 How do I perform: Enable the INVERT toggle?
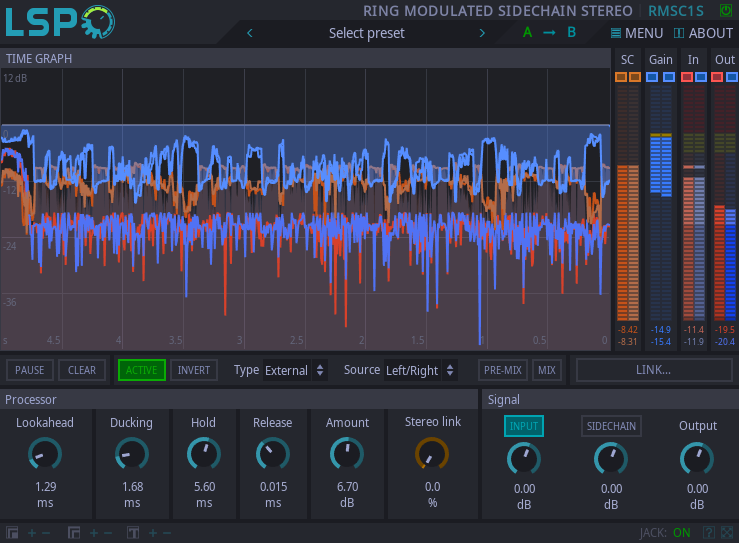(194, 370)
